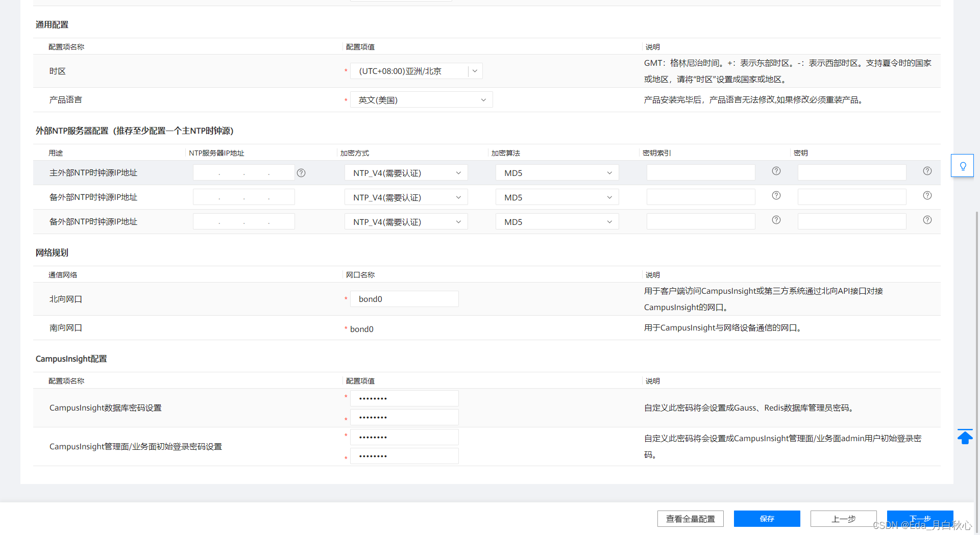Click the 主外部NTP时钟源IP地址 label

[93, 173]
